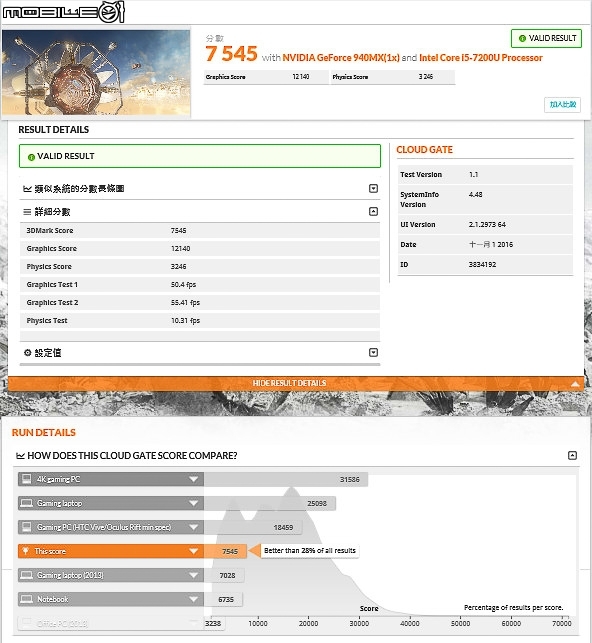
Task: Click the list icon beside 詳細分數
Action: click(x=27, y=212)
